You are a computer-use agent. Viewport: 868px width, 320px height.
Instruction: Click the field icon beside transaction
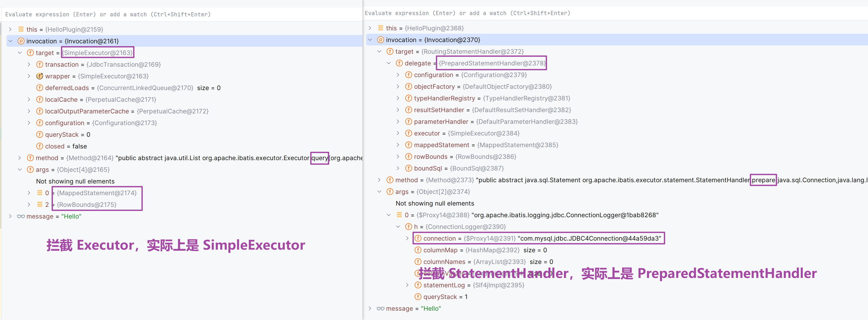tap(40, 64)
